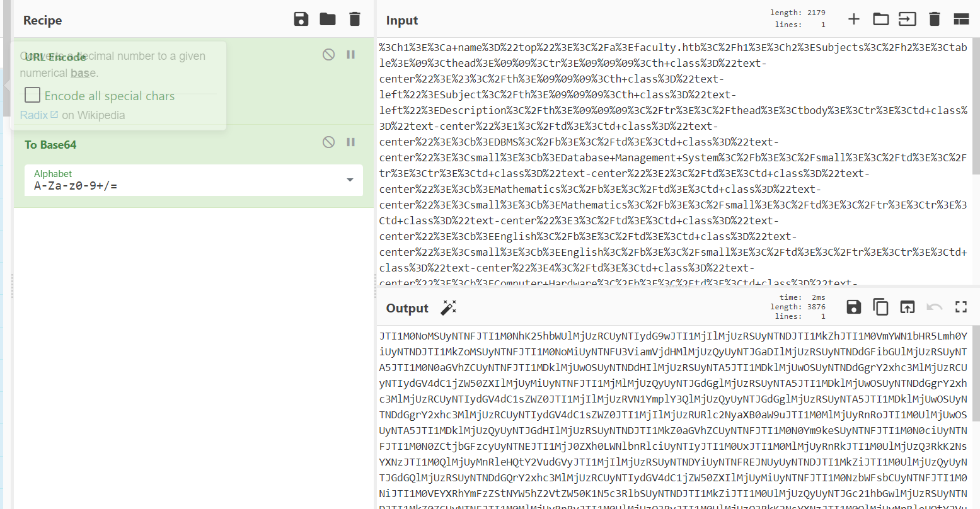Clear the recipe with trash icon

click(x=355, y=20)
